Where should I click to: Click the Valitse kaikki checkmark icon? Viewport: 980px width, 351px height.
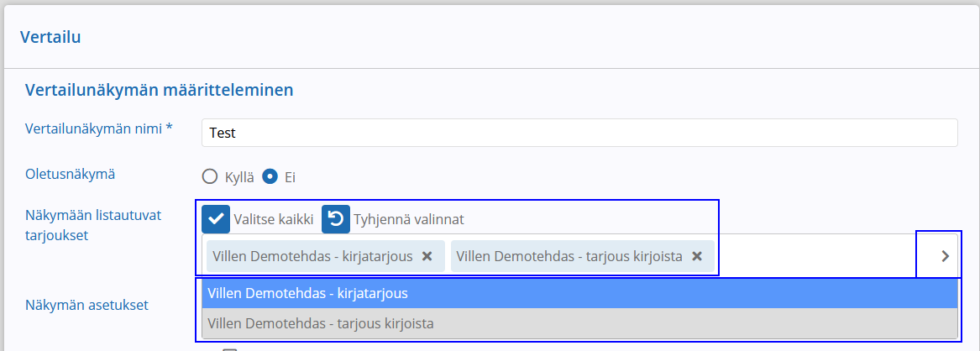pos(216,219)
